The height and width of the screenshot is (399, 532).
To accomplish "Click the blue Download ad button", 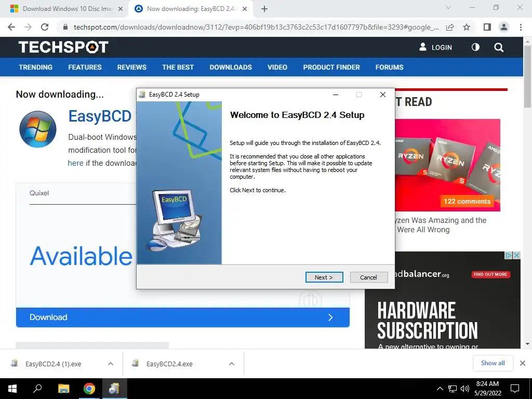I will pyautogui.click(x=182, y=317).
